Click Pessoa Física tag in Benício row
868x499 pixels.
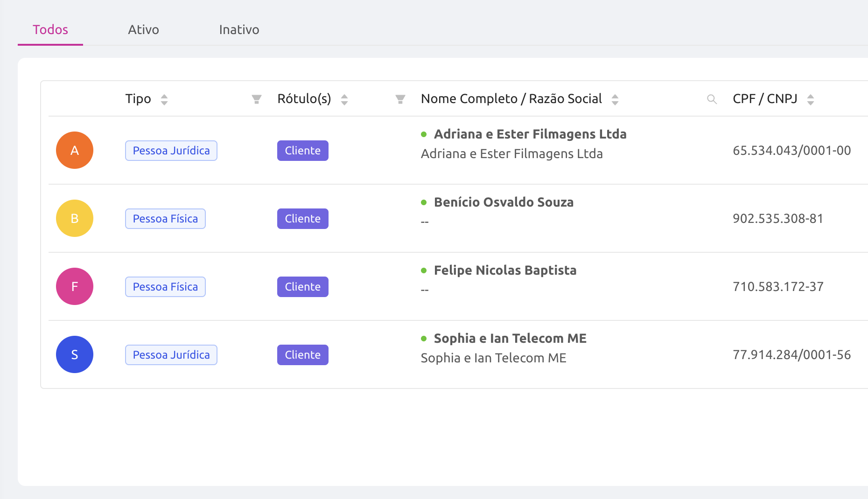[165, 219]
